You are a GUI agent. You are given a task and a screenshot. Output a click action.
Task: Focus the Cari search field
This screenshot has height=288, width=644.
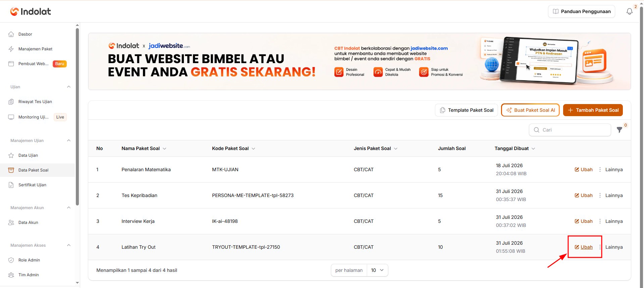(570, 130)
